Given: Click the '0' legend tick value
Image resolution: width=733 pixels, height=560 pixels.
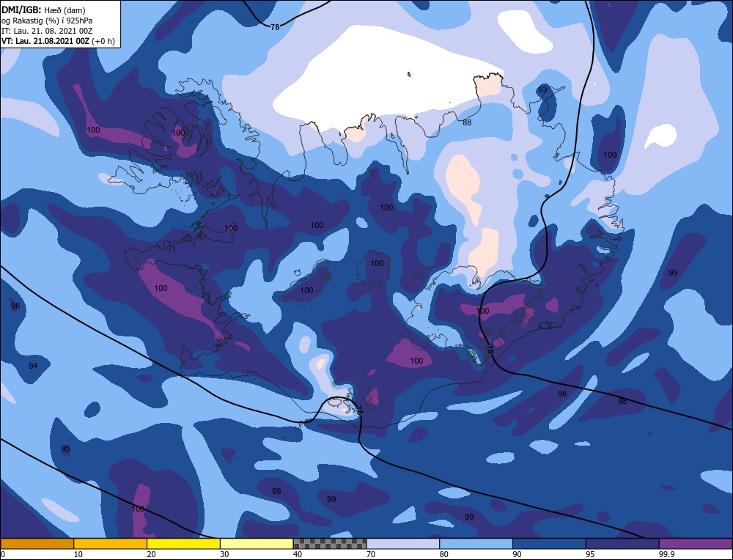Looking at the screenshot, I should 3,554.
